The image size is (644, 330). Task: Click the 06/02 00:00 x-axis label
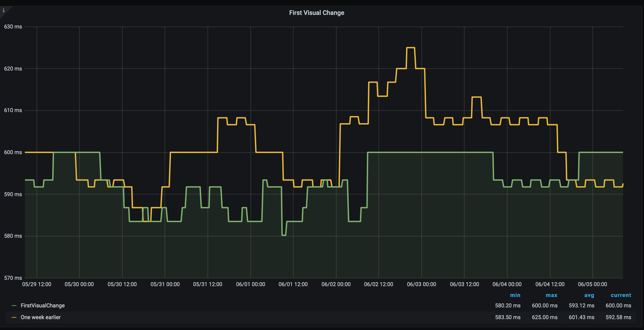point(336,284)
